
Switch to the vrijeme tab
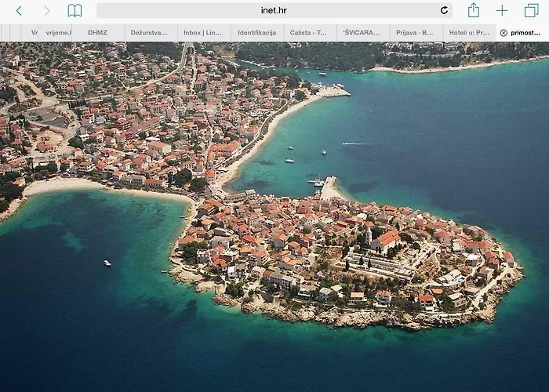58,33
